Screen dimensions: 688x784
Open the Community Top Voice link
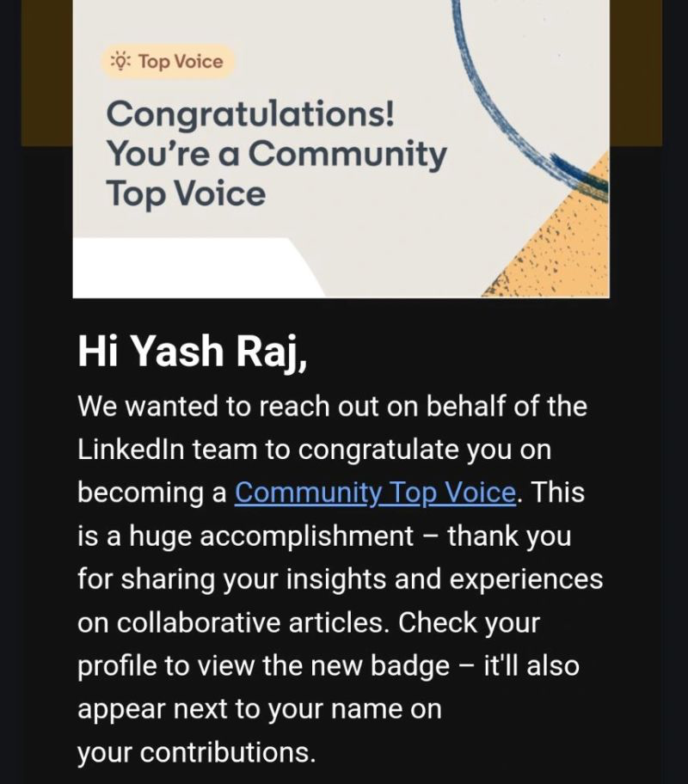pos(375,493)
